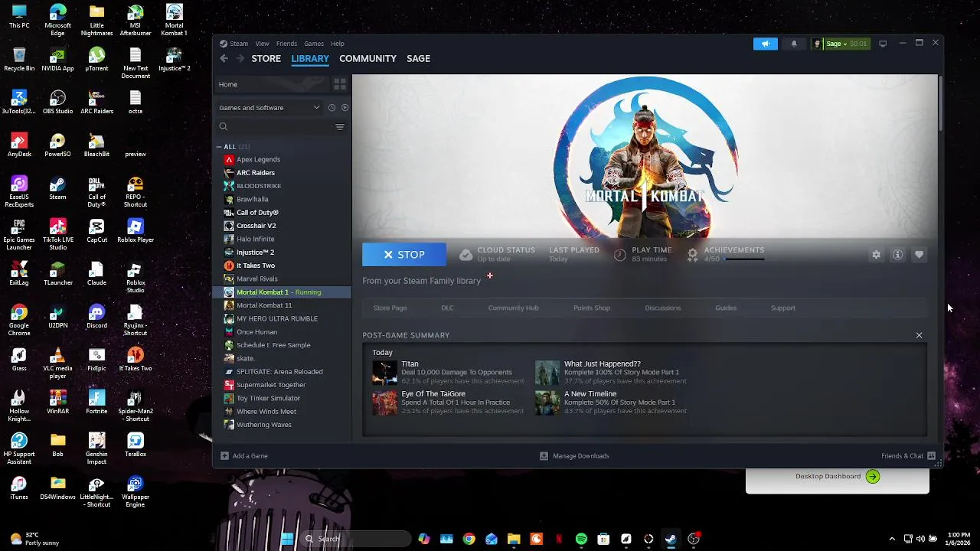Close the Post-Game Summary panel
The image size is (980, 551).
[x=919, y=335]
